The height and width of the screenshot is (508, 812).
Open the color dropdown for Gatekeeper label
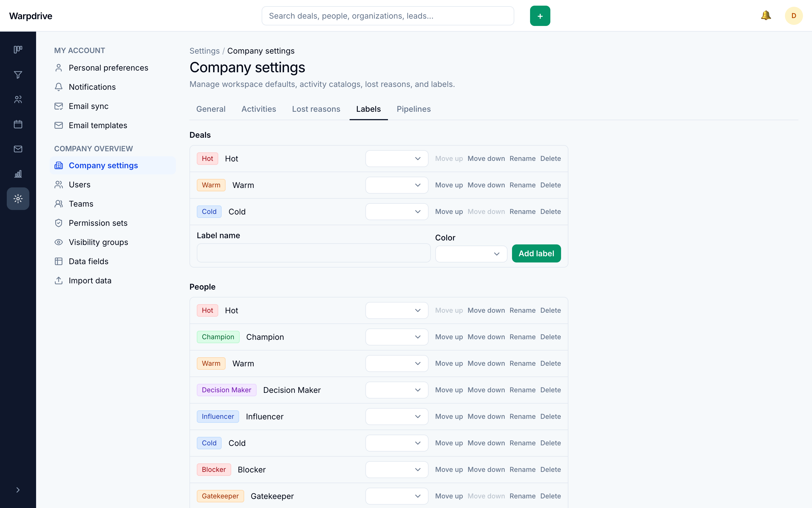(397, 496)
